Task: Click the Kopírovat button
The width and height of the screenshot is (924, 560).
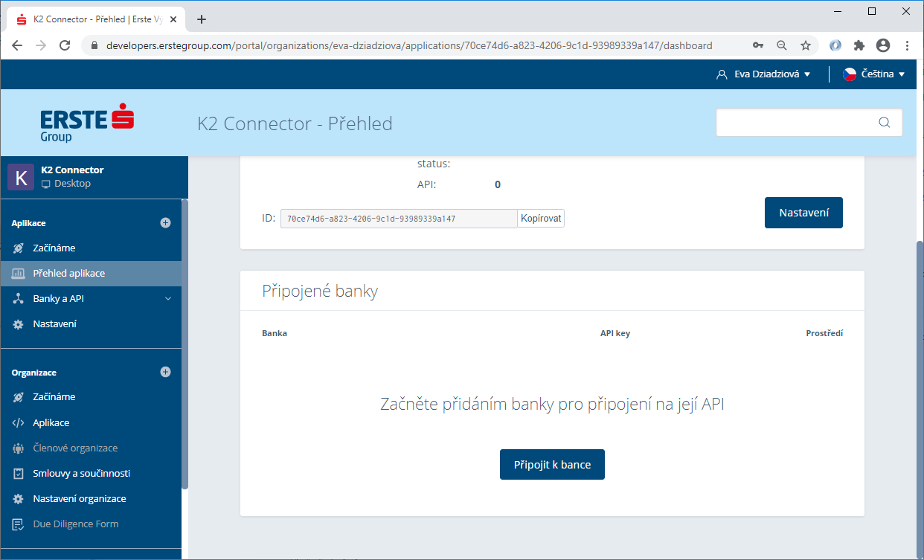Action: [541, 218]
